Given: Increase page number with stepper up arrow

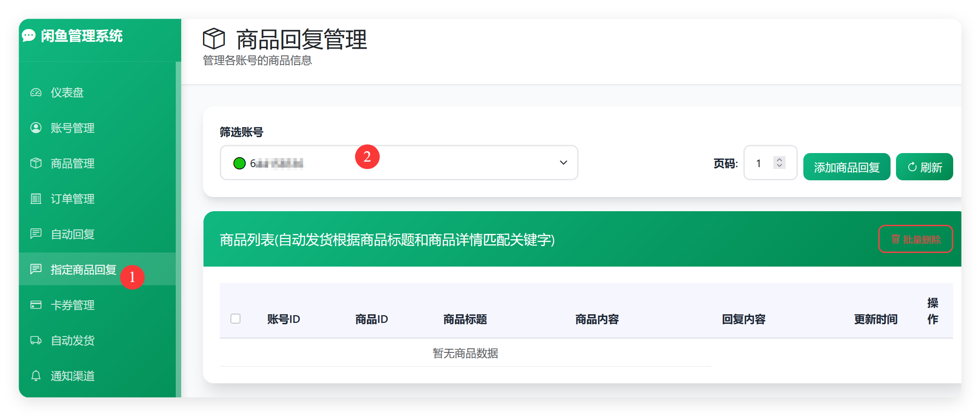Looking at the screenshot, I should [x=779, y=159].
